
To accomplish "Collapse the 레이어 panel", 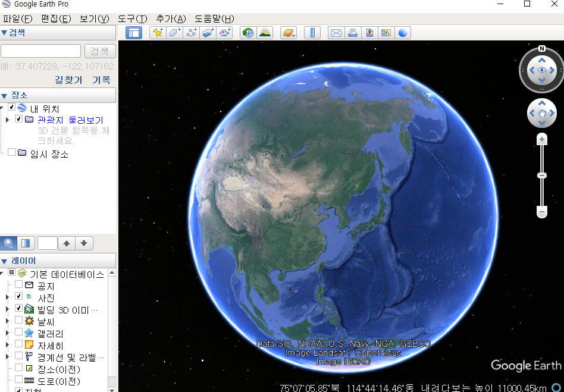I will pyautogui.click(x=4, y=261).
